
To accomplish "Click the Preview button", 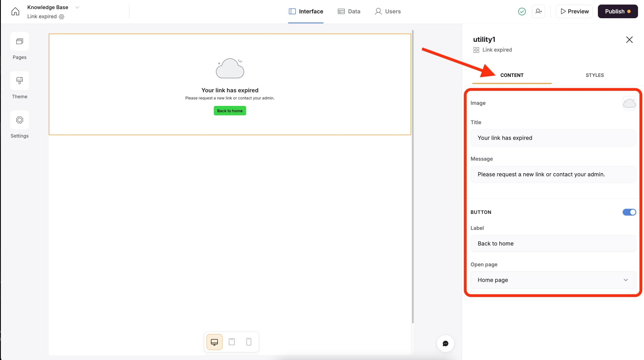I will pyautogui.click(x=574, y=11).
